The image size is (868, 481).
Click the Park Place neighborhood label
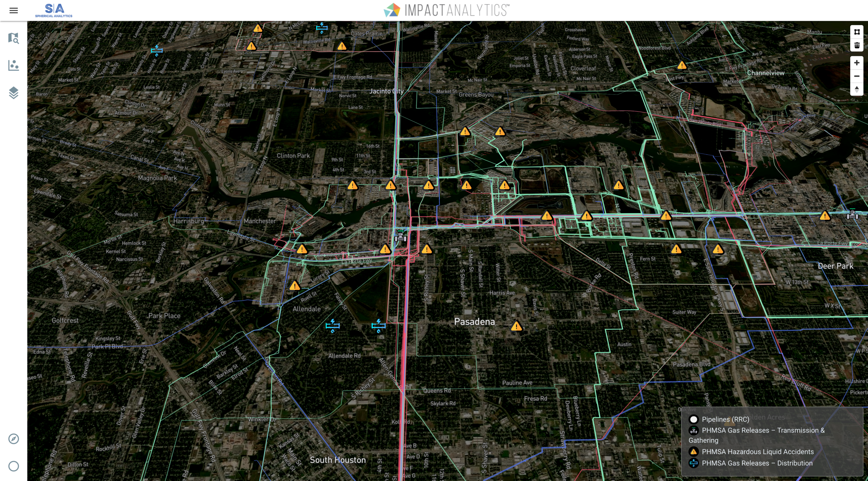[x=164, y=316]
